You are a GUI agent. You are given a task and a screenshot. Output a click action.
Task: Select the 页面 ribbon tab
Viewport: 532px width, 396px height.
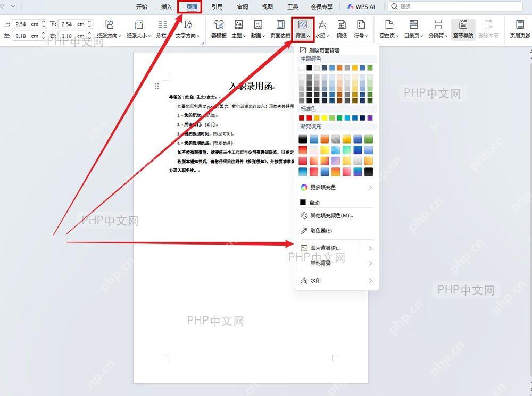point(192,6)
